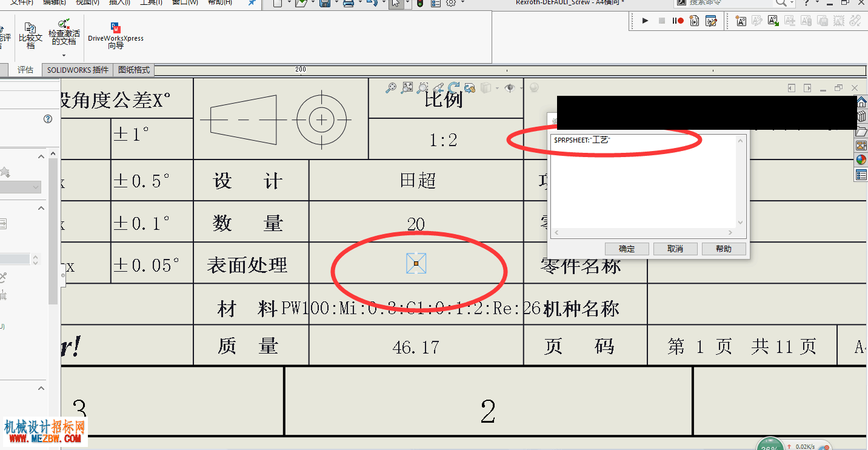Image resolution: width=868 pixels, height=450 pixels.
Task: Open the Select tool dropdown arrow
Action: 406,3
